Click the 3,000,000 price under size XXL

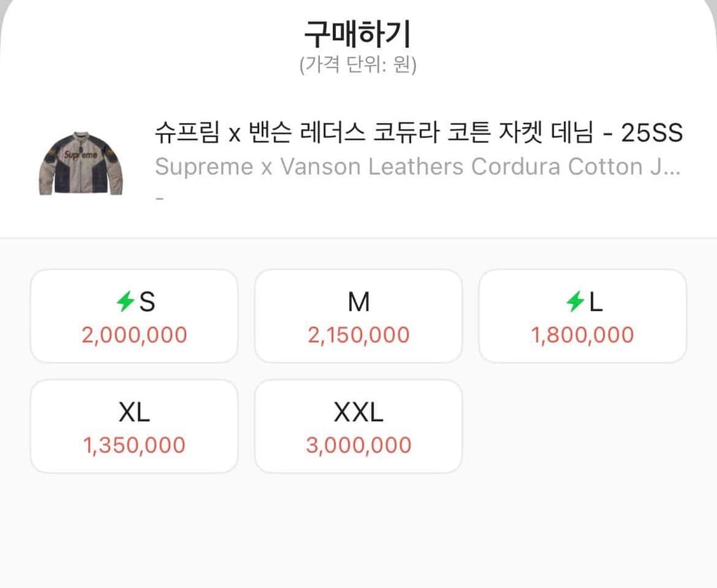pos(358,445)
